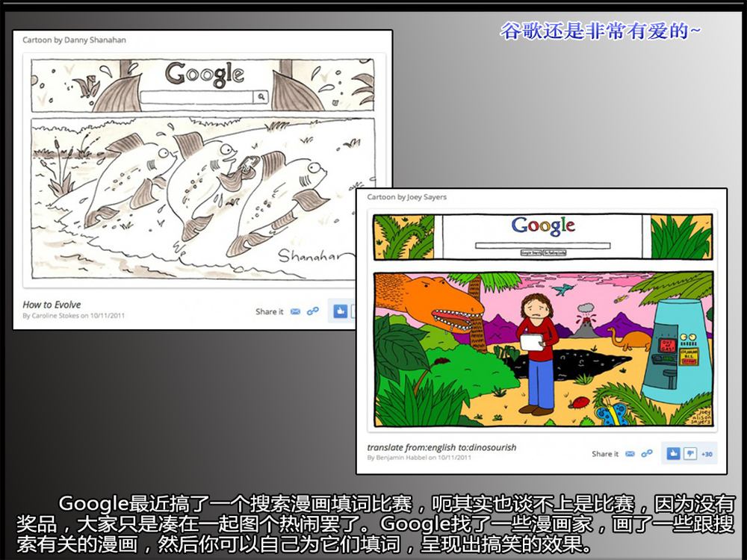747x560 pixels.
Task: Click the email share icon on dinosourish card
Action: [x=630, y=454]
